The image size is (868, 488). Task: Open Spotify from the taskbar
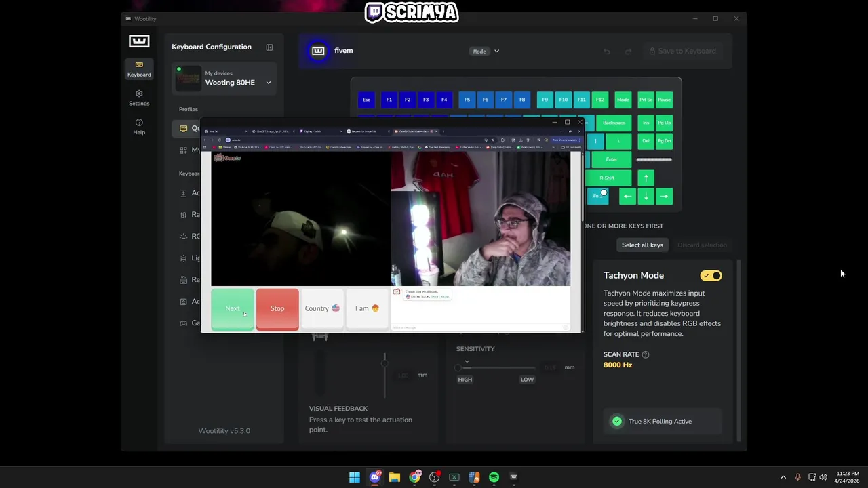pyautogui.click(x=494, y=477)
